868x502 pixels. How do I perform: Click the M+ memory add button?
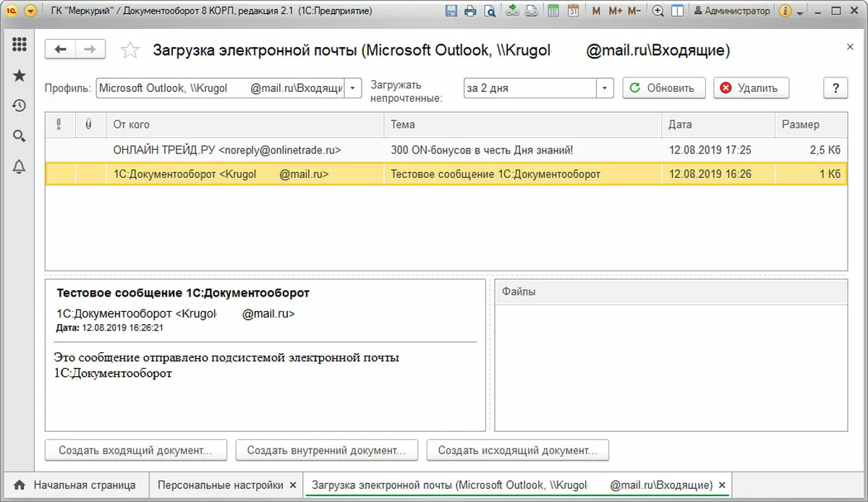pos(615,11)
